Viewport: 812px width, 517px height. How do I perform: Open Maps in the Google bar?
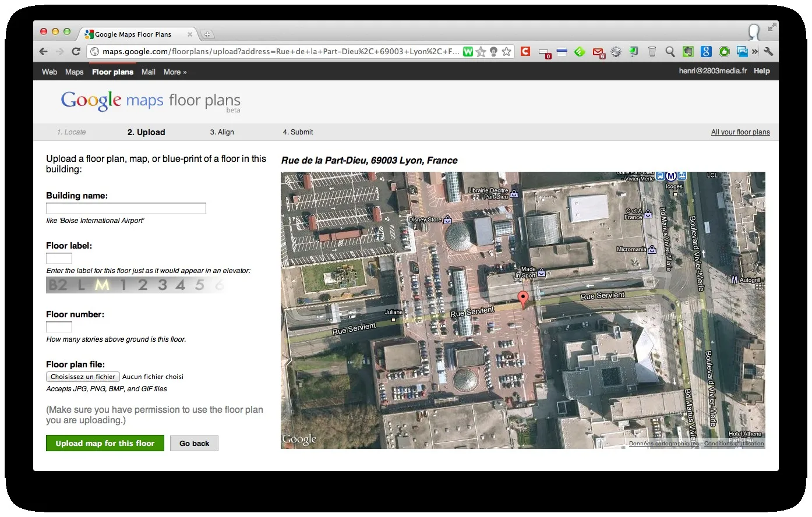point(75,72)
